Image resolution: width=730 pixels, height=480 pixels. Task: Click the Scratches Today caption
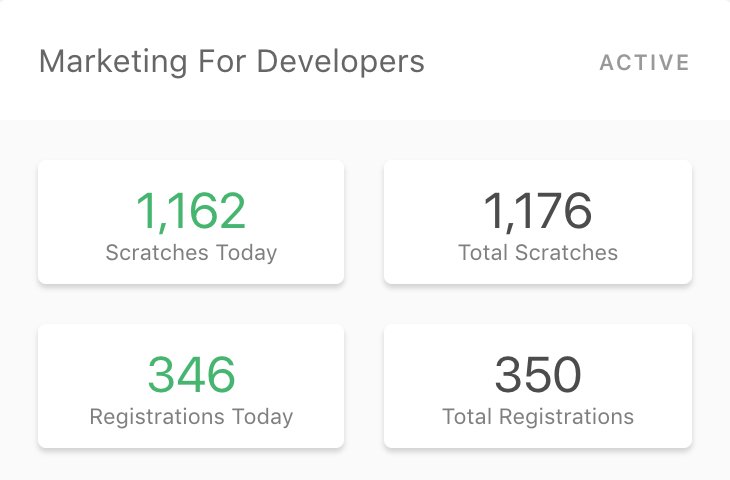(191, 253)
